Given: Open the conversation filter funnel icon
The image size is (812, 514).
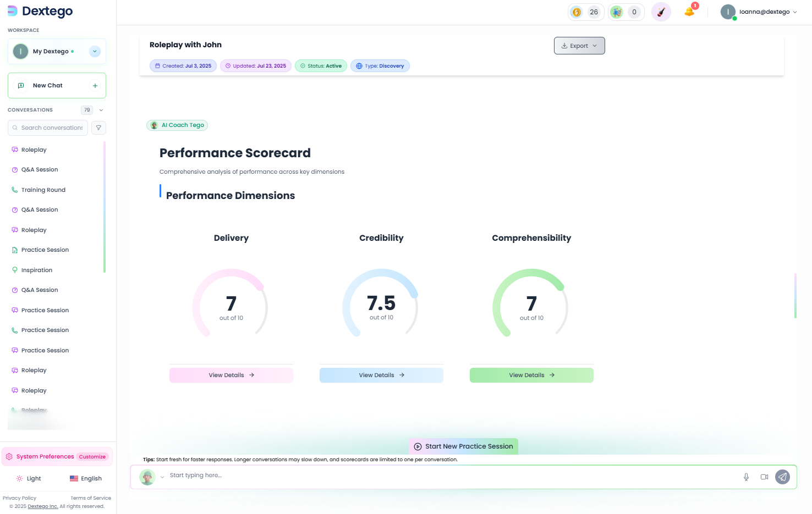Looking at the screenshot, I should pyautogui.click(x=98, y=128).
